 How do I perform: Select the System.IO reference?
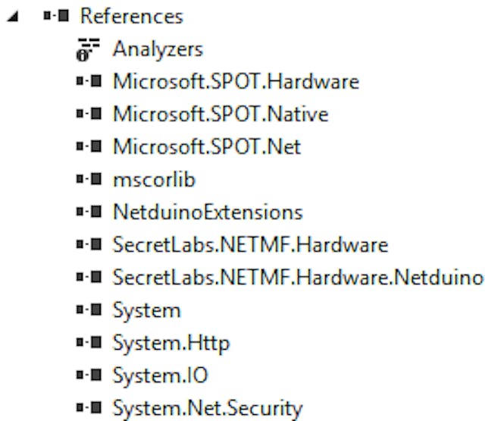tap(161, 375)
